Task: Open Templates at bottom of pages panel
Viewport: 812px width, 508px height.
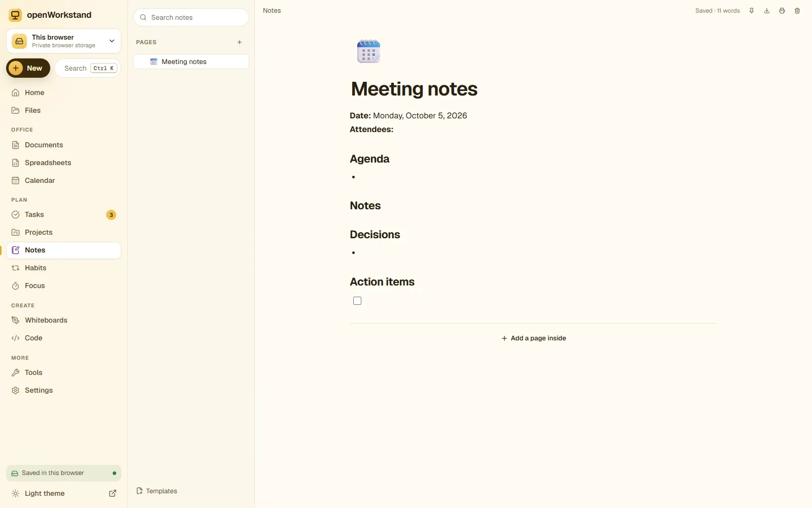Action: click(157, 491)
